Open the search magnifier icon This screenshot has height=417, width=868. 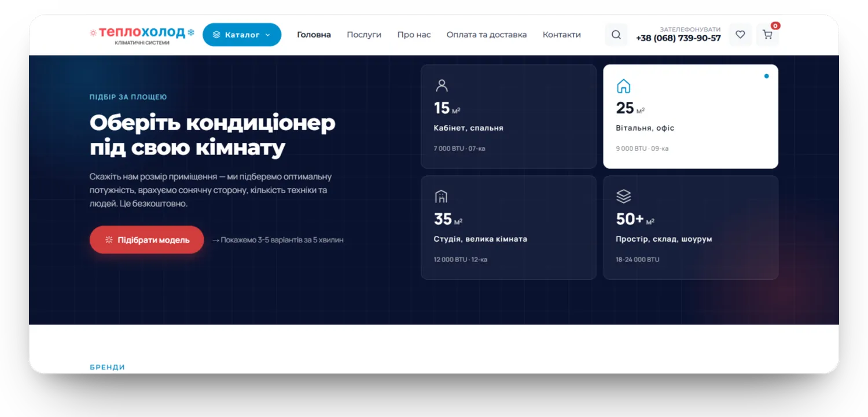(x=616, y=35)
